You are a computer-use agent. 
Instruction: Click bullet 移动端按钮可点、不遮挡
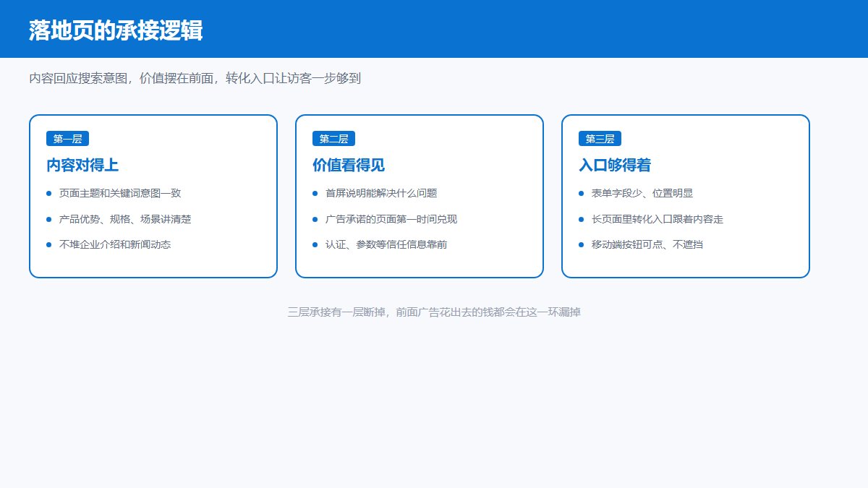pos(647,244)
